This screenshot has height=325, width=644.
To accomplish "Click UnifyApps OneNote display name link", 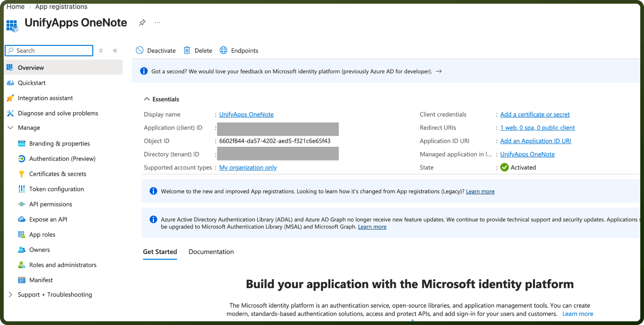I will point(246,114).
